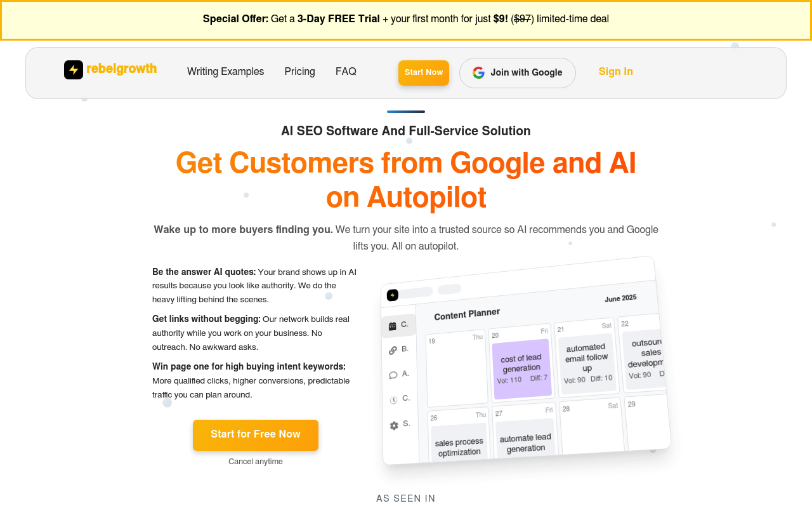Click the clock icon in the planner sidebar
The height and width of the screenshot is (508, 812).
[393, 399]
